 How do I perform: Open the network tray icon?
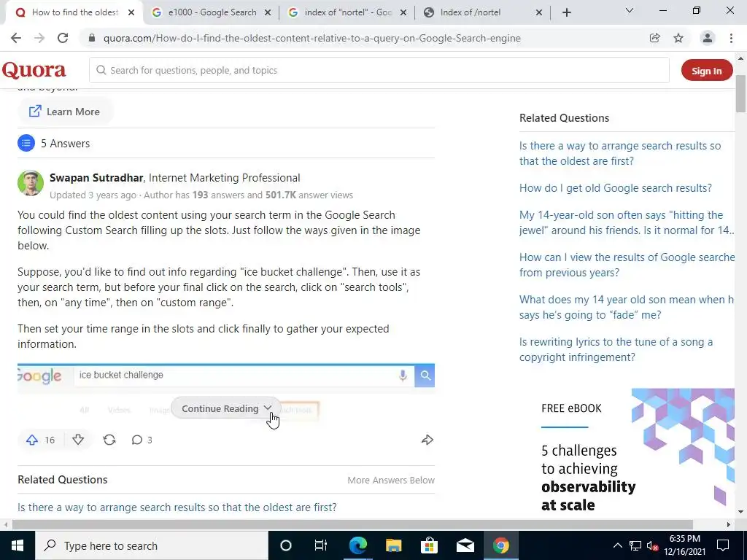point(635,546)
